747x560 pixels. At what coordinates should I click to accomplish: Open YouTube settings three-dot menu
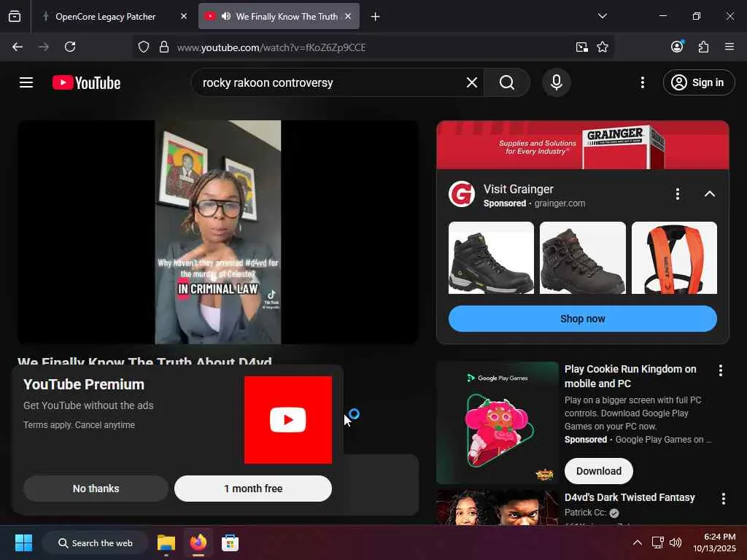point(642,83)
